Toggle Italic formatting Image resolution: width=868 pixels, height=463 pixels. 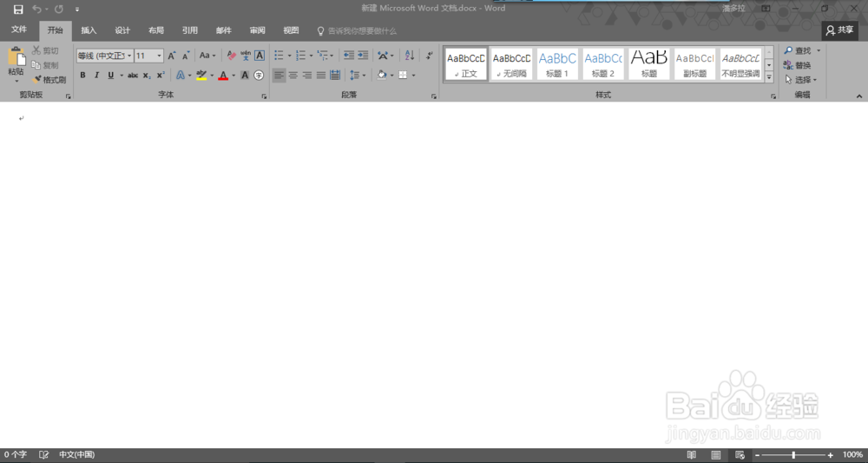(x=96, y=75)
